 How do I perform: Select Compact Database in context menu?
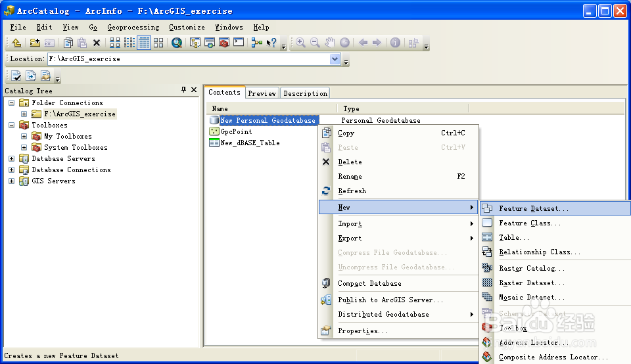[398, 284]
